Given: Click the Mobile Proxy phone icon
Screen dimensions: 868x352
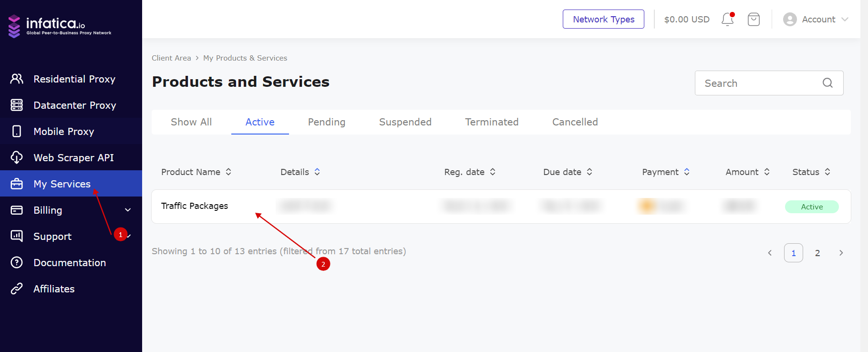Looking at the screenshot, I should (x=17, y=131).
